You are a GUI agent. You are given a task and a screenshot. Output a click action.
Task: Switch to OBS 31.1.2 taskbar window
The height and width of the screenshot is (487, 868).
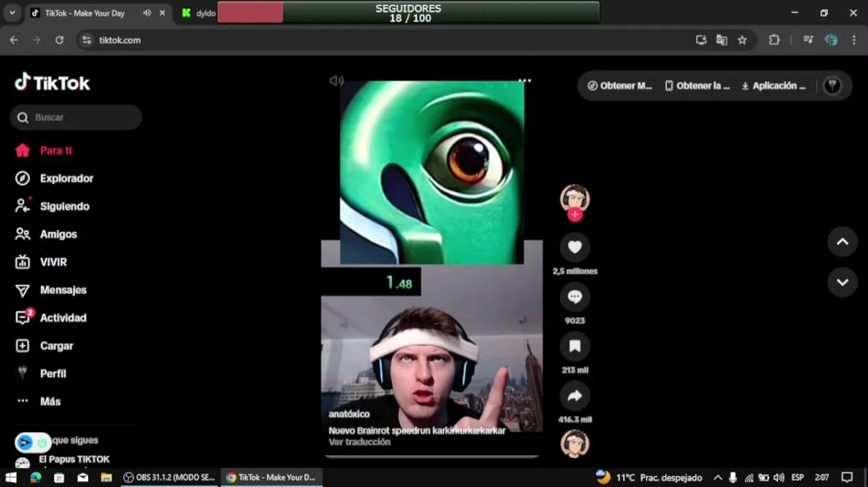[169, 478]
